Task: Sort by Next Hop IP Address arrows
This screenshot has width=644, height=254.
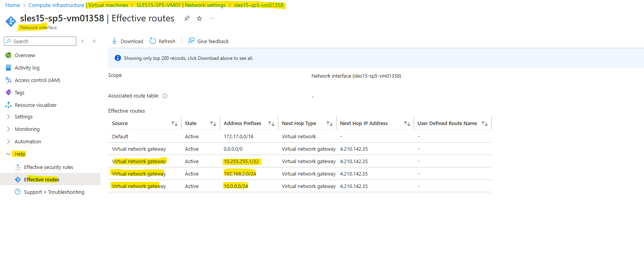Action: [407, 124]
